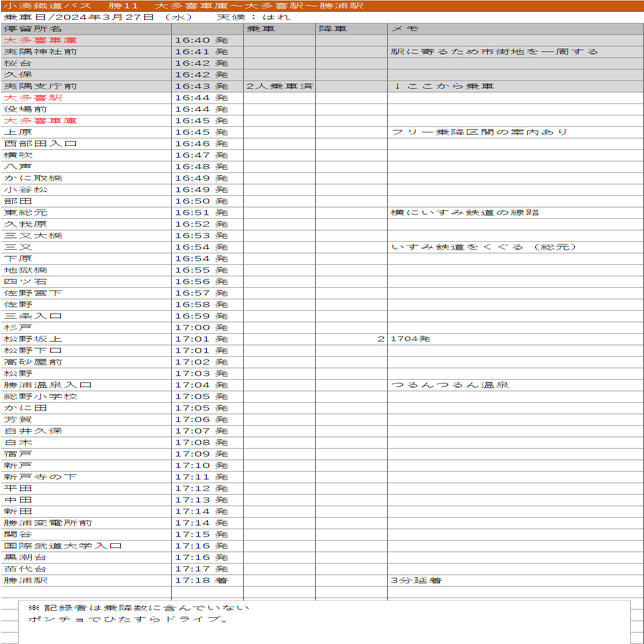This screenshot has height=644, width=644.
Task: Click the 三又大橋 stop name
Action: pos(33,236)
